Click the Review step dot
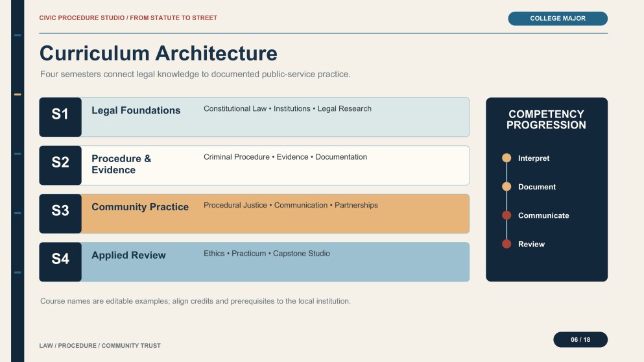This screenshot has height=362, width=644. [x=507, y=244]
